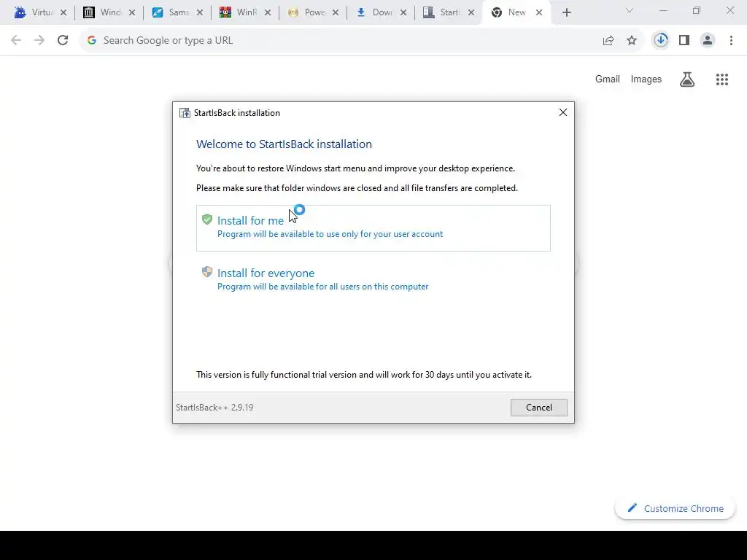Close the WinR tab
This screenshot has height=560, width=747.
coord(268,13)
